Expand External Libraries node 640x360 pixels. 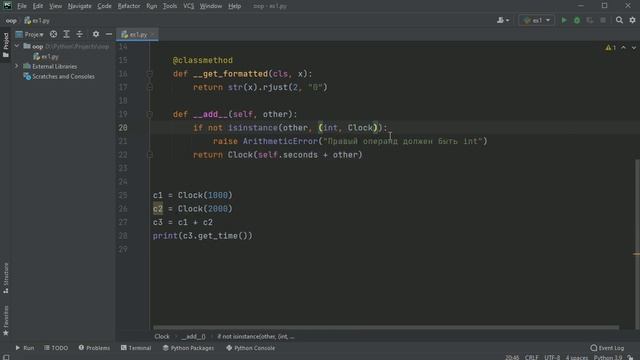click(17, 66)
